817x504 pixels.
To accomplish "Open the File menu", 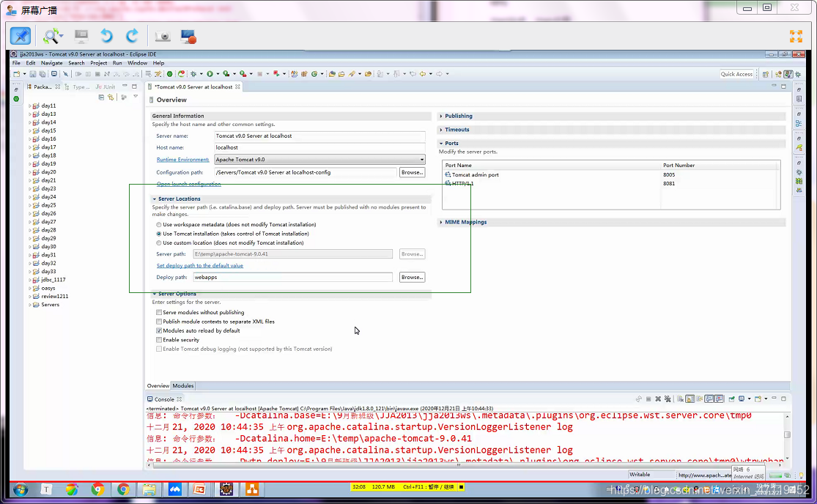I will [16, 63].
